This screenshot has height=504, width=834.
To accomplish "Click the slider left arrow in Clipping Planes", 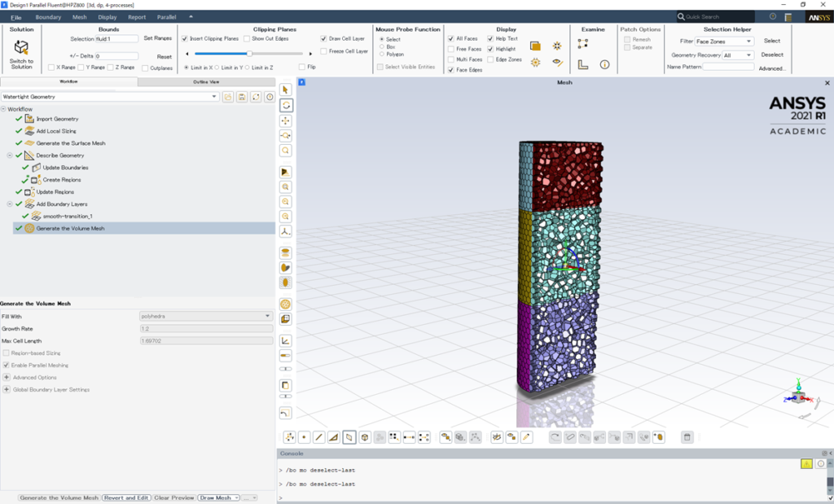I will (187, 54).
